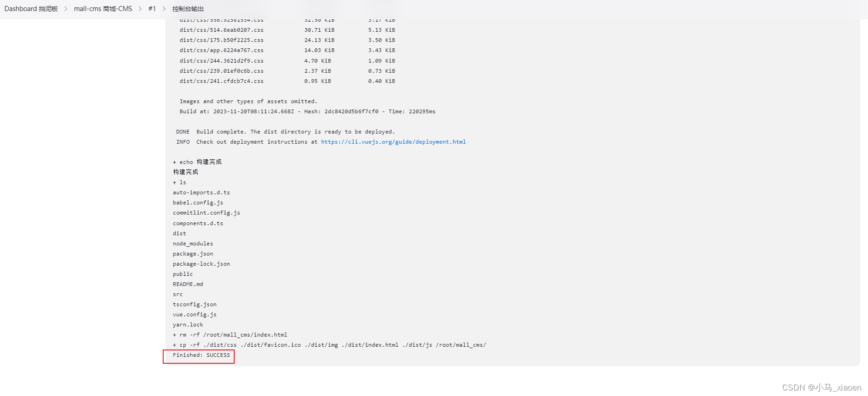Click the 'node_modules' line

point(193,244)
